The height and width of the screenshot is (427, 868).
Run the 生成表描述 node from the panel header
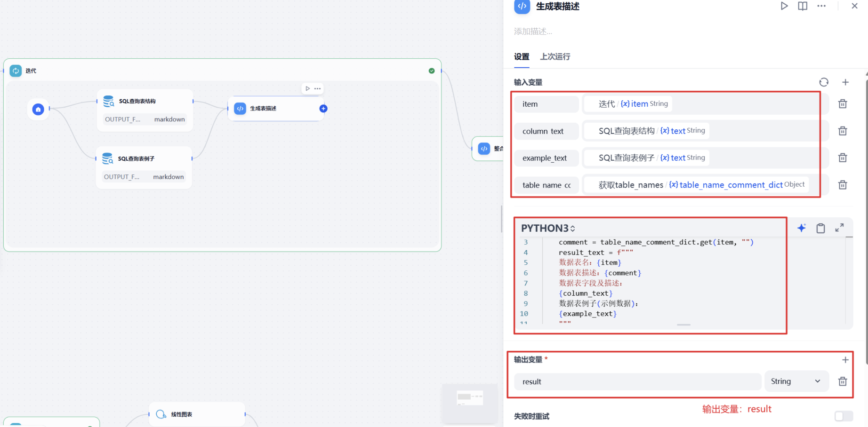(x=784, y=6)
